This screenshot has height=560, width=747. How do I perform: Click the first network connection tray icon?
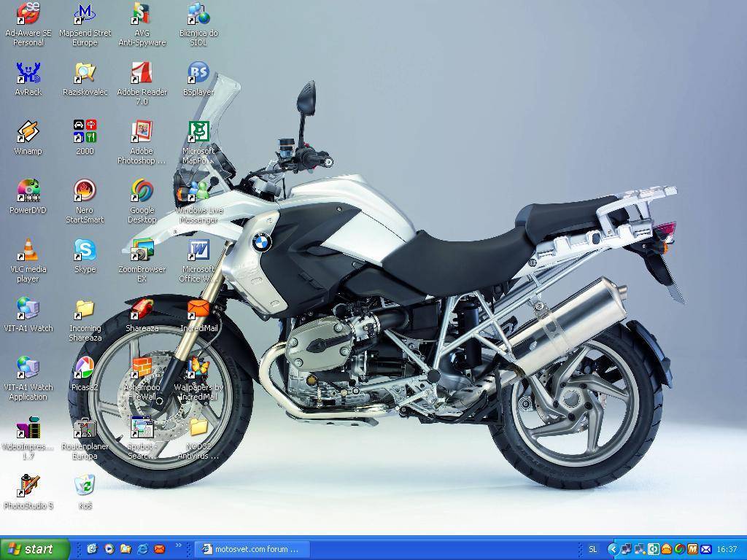(626, 550)
